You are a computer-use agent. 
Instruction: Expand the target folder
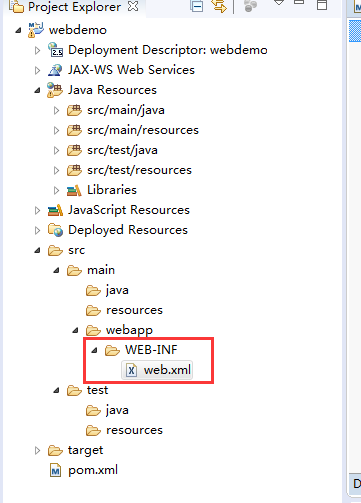pyautogui.click(x=37, y=450)
